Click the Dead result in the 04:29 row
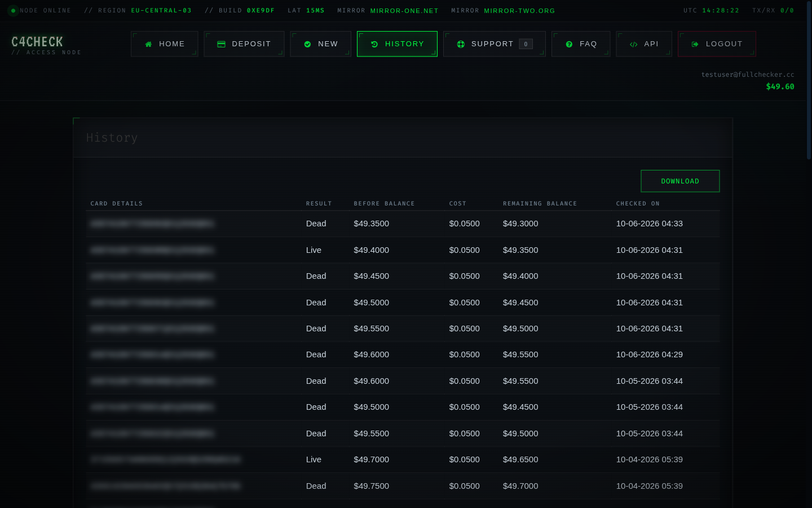Image resolution: width=812 pixels, height=508 pixels. coord(316,354)
